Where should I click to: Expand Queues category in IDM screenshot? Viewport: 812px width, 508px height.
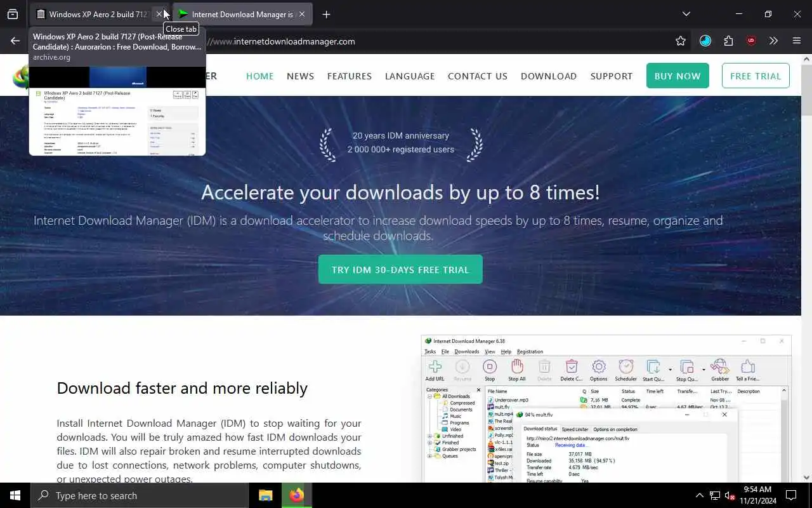[429, 456]
